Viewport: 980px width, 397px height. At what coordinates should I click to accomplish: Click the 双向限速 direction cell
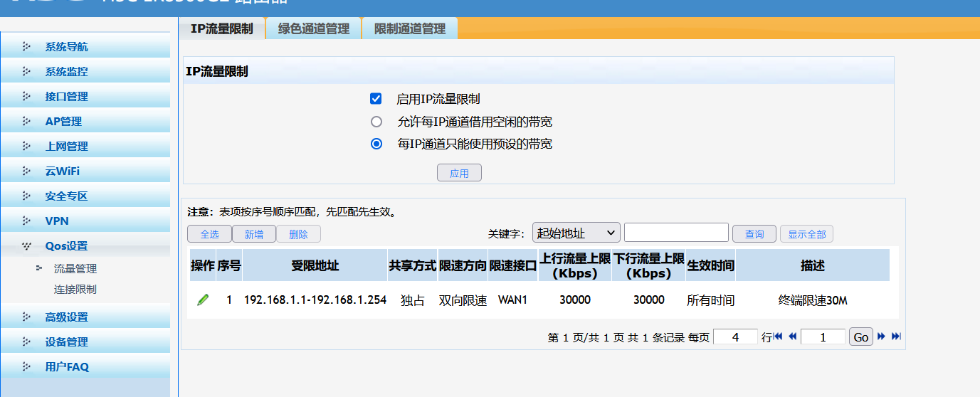[463, 300]
